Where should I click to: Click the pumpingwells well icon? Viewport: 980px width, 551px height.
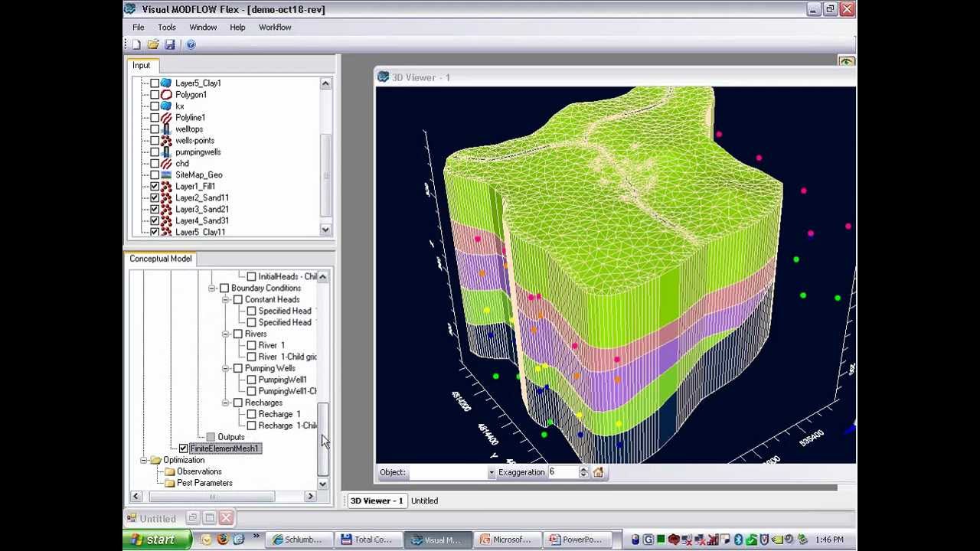(166, 152)
